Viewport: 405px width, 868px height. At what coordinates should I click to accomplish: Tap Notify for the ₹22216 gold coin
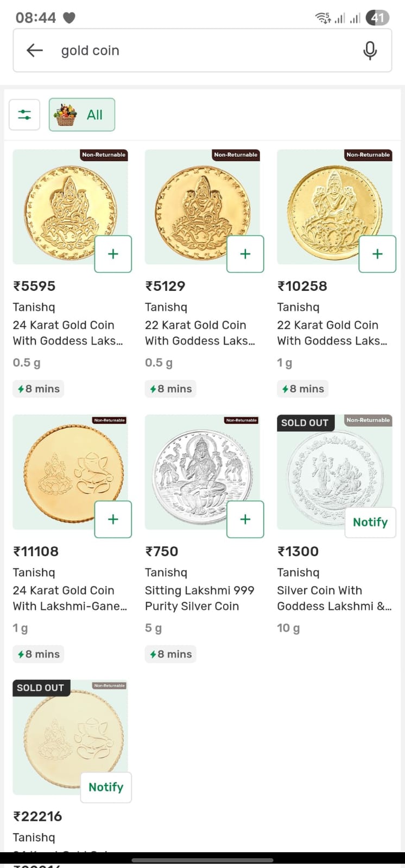click(106, 787)
